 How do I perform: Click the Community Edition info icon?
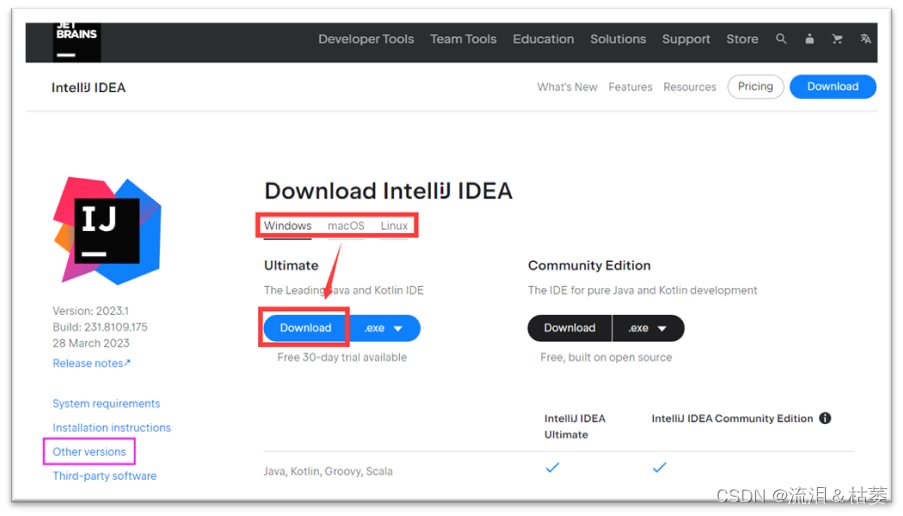[825, 418]
